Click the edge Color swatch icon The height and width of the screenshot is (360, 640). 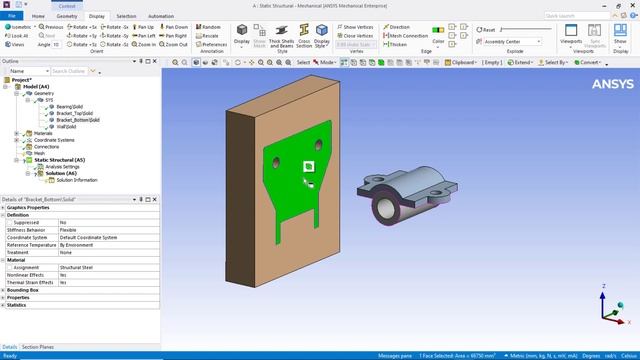(438, 30)
